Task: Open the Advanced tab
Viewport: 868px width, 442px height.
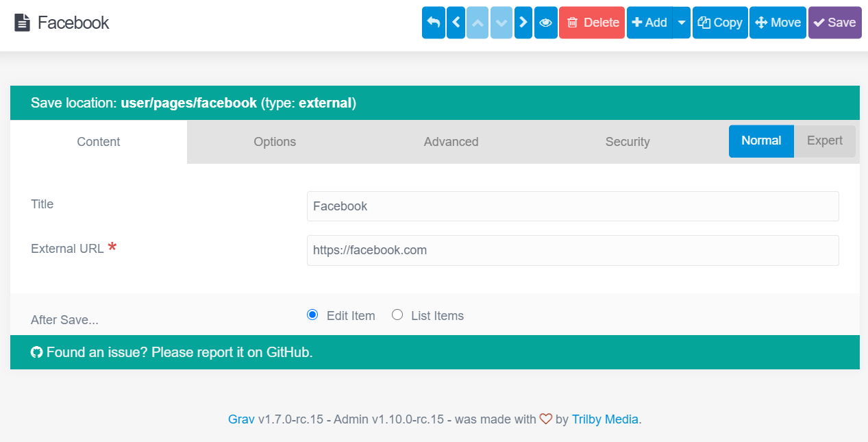Action: pos(451,142)
